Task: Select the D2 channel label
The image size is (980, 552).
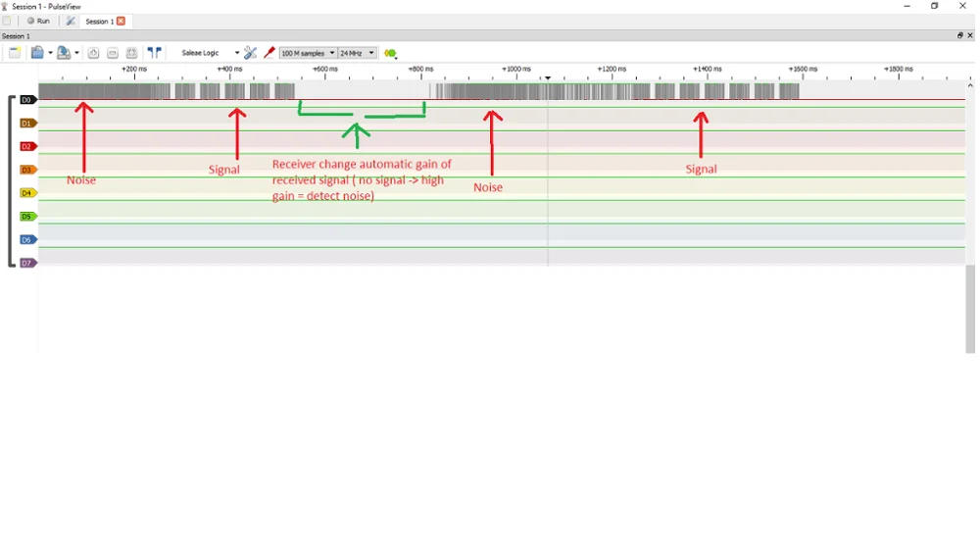Action: click(26, 146)
